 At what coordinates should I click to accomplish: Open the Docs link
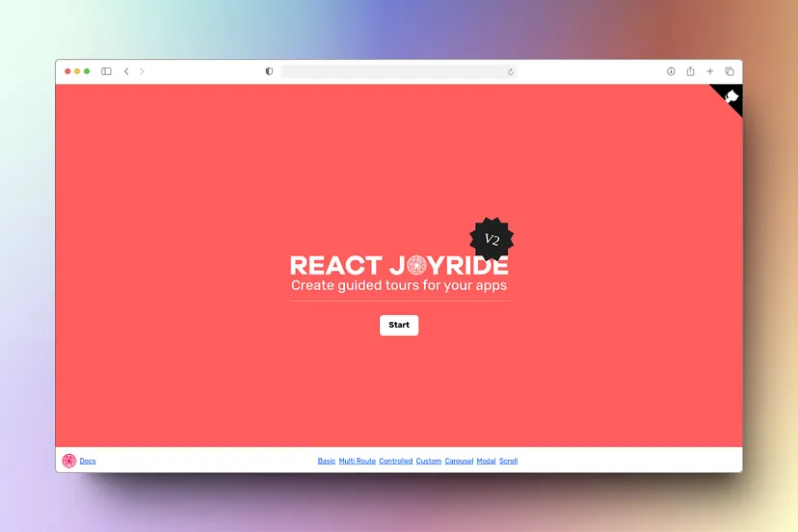[88, 462]
